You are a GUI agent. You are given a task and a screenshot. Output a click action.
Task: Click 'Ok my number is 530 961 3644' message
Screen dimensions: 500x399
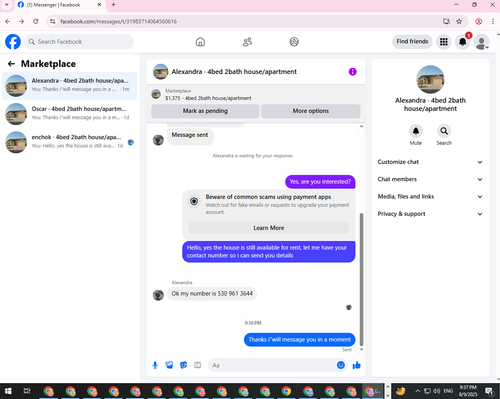(212, 294)
